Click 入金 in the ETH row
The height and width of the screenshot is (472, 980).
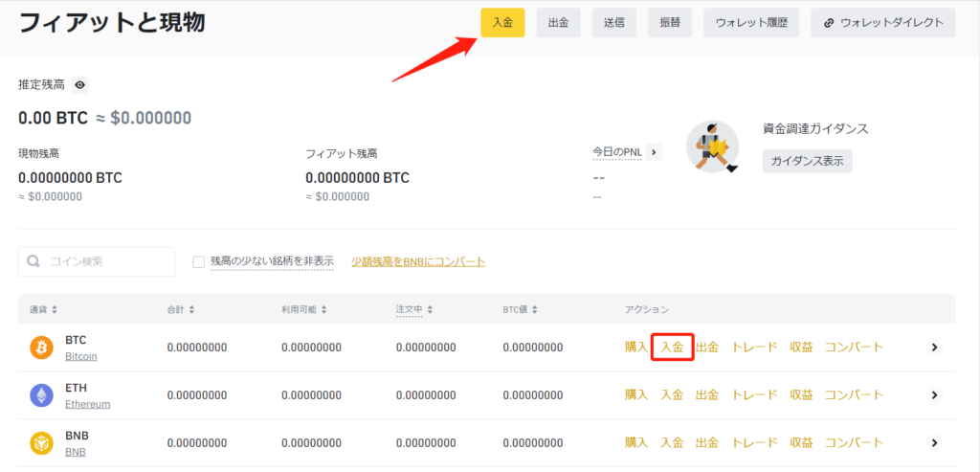[673, 395]
